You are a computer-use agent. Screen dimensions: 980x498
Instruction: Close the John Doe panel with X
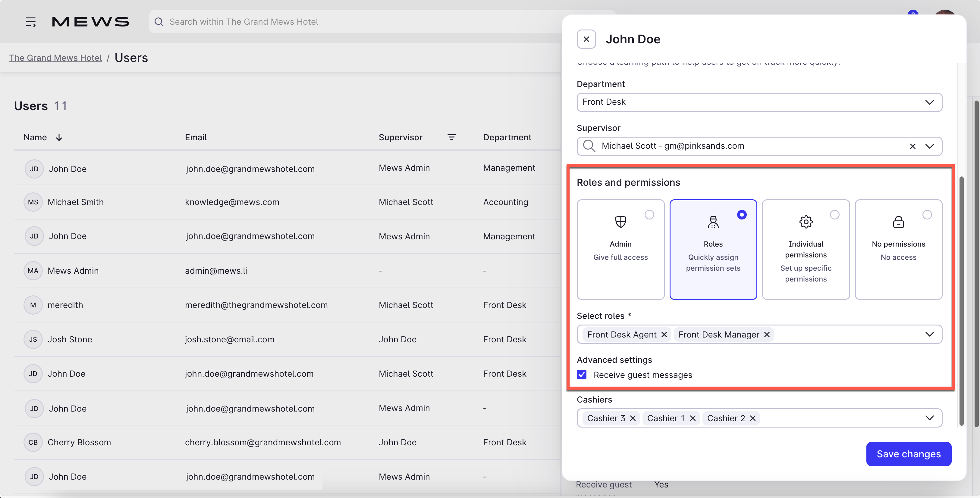586,39
